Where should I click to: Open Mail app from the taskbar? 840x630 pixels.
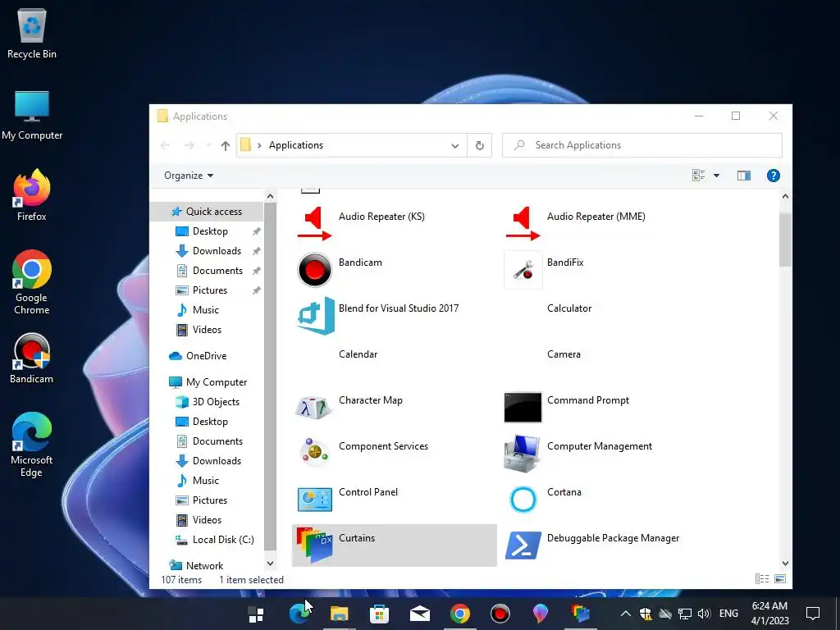[x=419, y=614]
